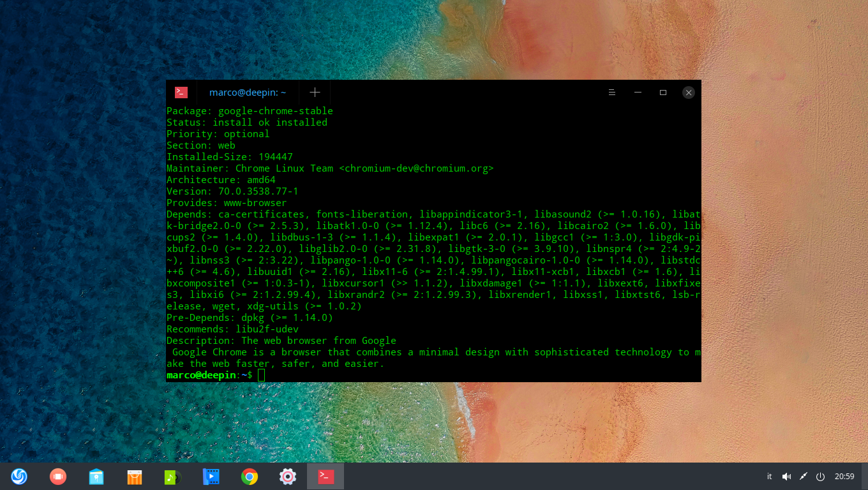Screen dimensions: 868x490
Task: Click the power button icon in the tray
Action: [x=821, y=477]
